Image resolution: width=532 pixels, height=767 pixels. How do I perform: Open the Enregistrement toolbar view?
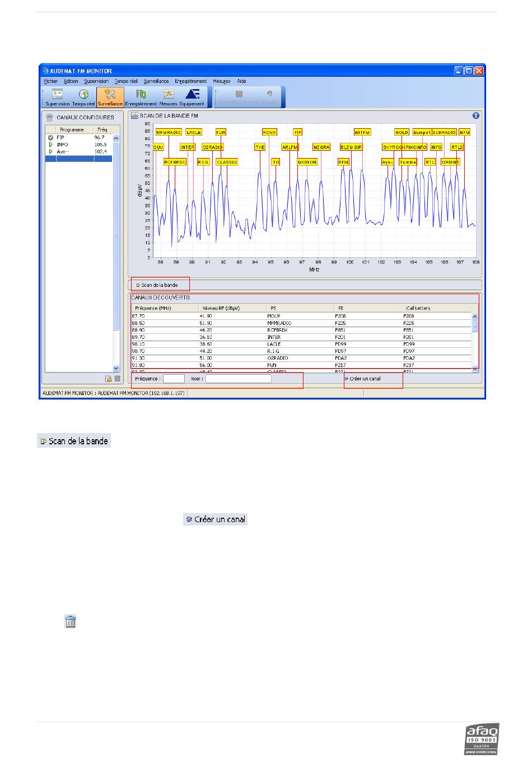point(141,97)
